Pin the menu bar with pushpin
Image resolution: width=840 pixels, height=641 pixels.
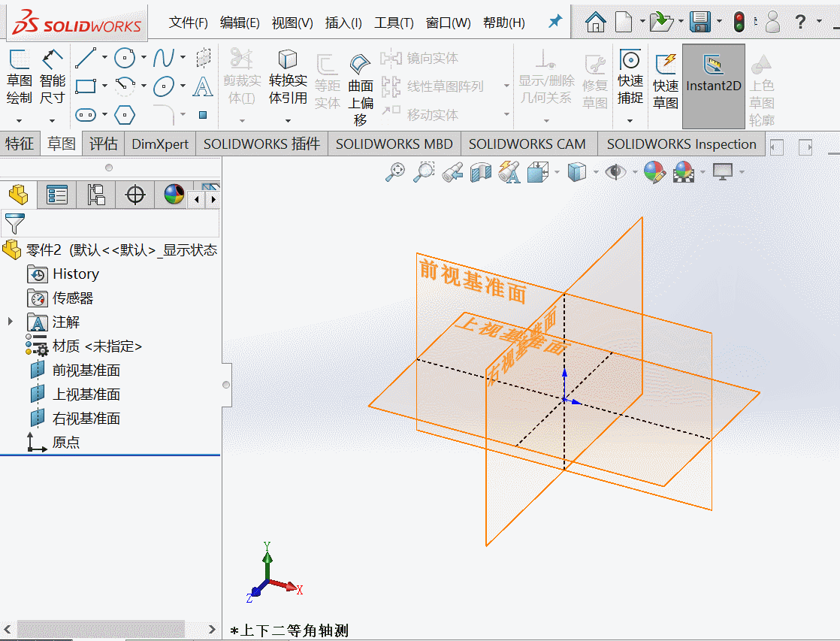coord(555,22)
